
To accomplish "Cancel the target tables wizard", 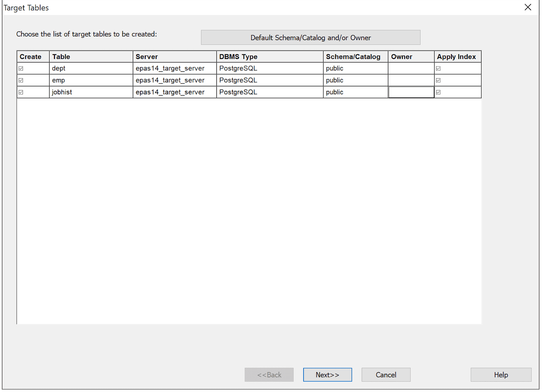I will click(385, 375).
